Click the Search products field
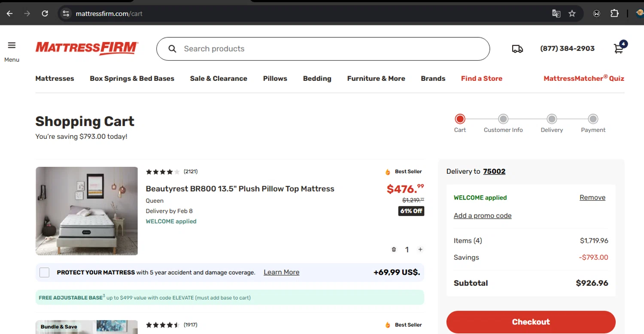 click(x=323, y=49)
